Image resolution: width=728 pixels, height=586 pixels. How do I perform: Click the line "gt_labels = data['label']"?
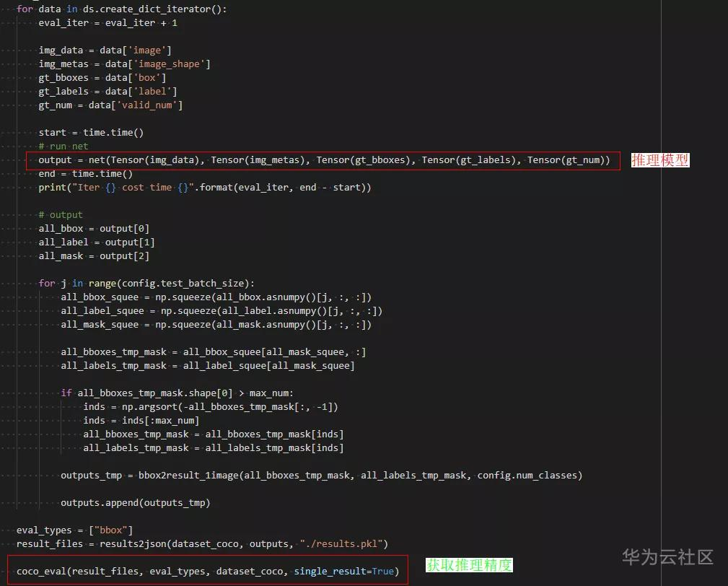[108, 92]
